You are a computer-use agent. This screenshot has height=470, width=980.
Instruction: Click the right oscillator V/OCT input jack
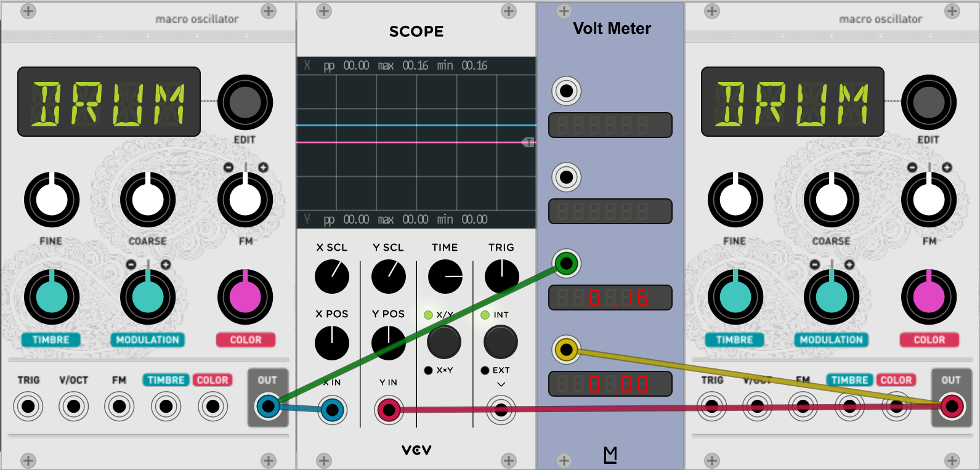[758, 407]
